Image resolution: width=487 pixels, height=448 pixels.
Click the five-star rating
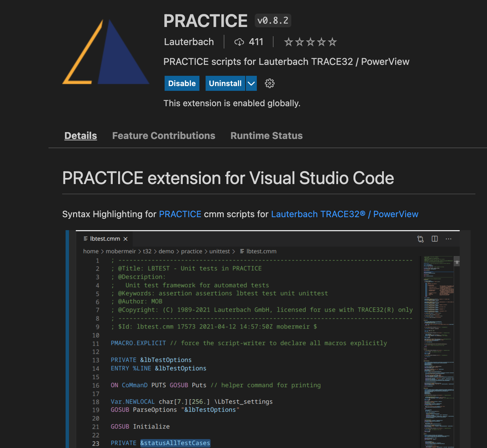coord(310,42)
